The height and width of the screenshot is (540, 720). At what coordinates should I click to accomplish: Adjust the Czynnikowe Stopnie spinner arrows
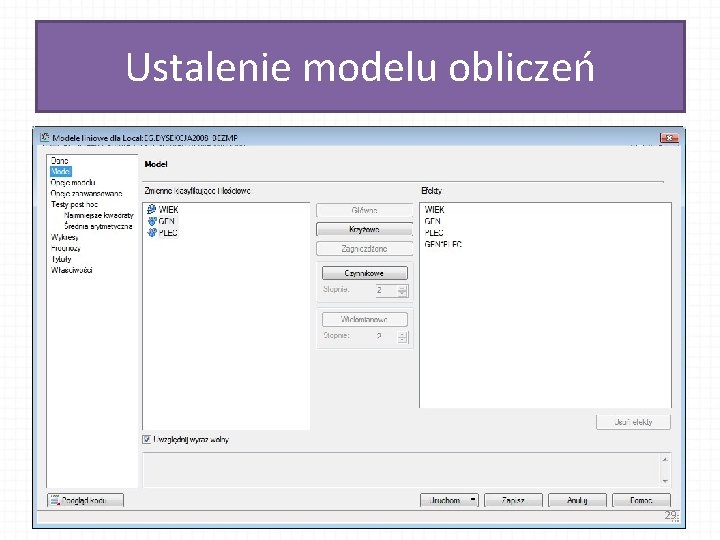402,291
